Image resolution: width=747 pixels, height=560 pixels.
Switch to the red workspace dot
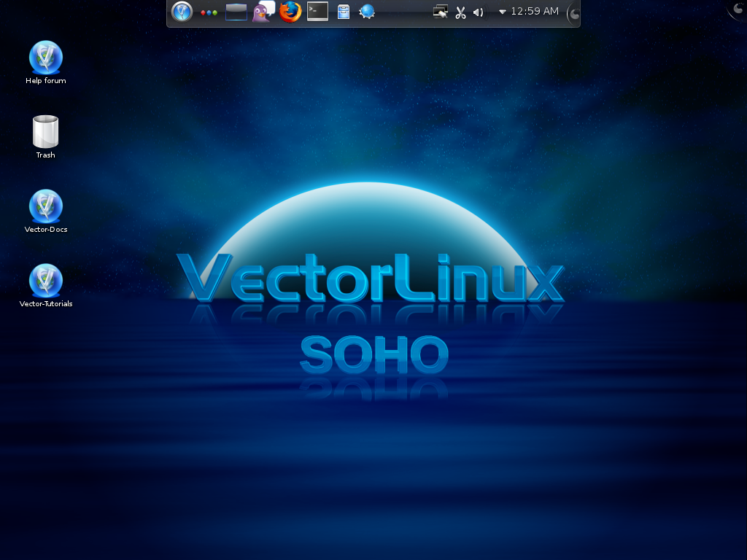click(204, 12)
